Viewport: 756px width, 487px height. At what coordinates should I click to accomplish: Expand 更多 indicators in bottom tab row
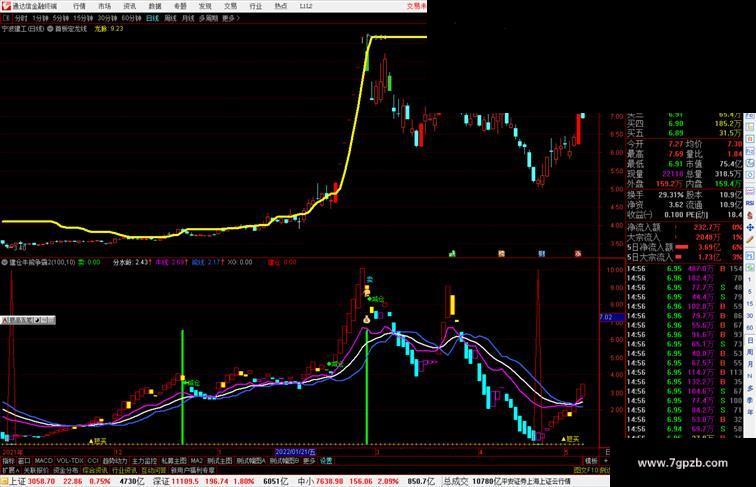[x=309, y=461]
